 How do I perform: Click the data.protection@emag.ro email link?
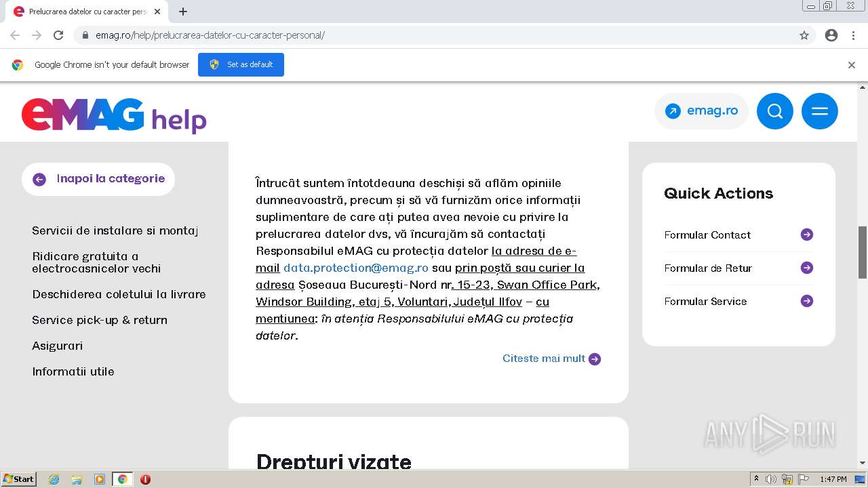(356, 268)
